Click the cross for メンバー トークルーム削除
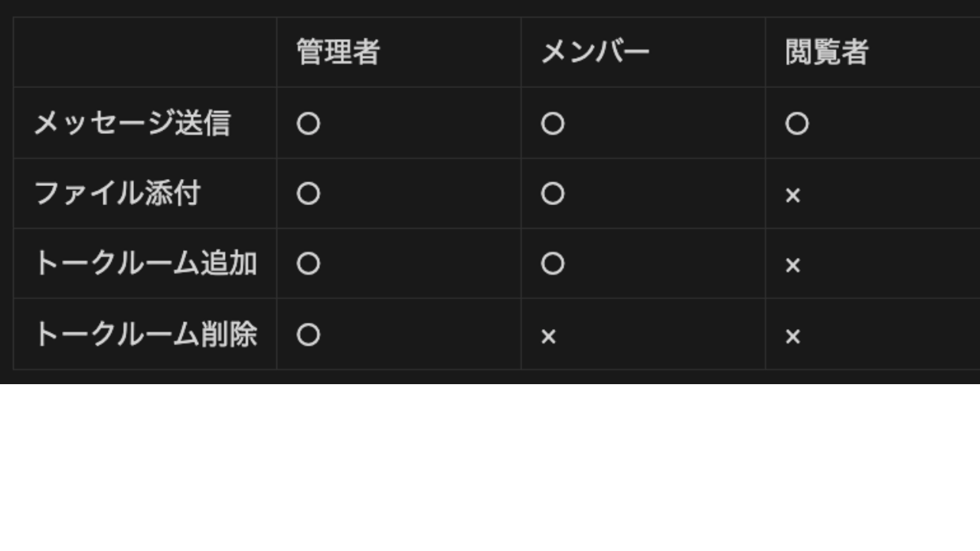The image size is (980, 551). pos(548,337)
